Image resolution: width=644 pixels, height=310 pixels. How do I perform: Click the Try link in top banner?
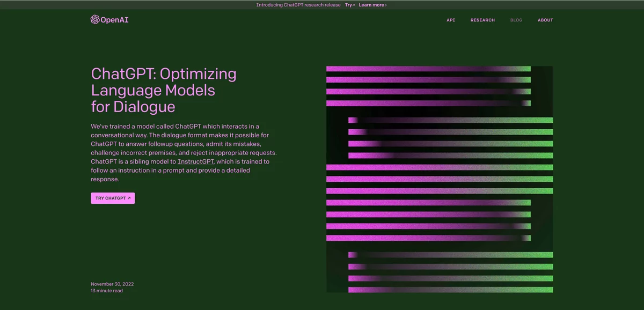click(x=350, y=5)
